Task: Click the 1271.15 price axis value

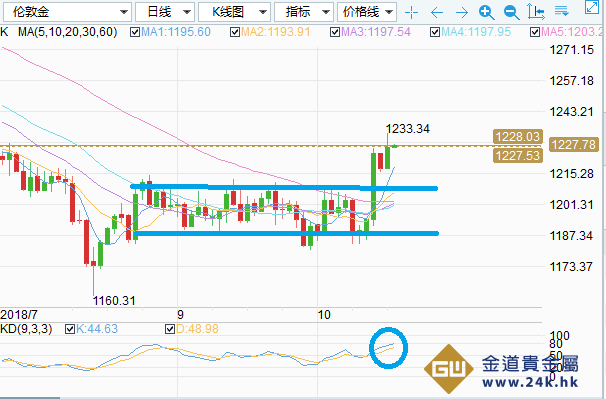Action: 571,50
